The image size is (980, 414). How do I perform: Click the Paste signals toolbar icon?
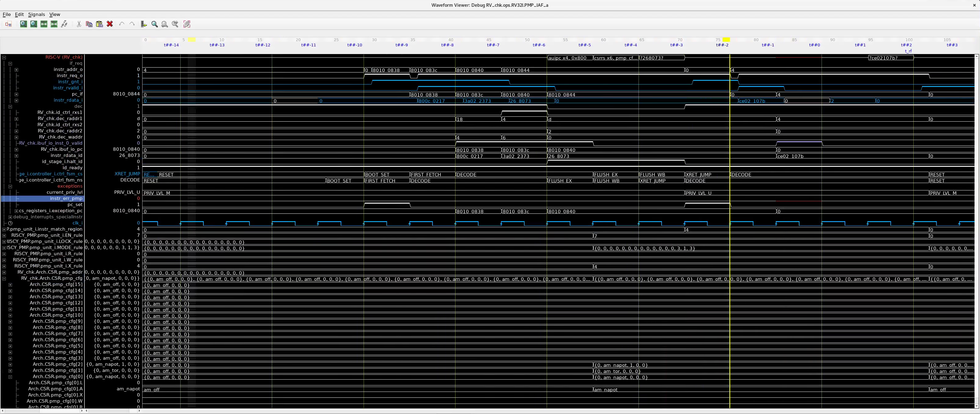coord(99,24)
